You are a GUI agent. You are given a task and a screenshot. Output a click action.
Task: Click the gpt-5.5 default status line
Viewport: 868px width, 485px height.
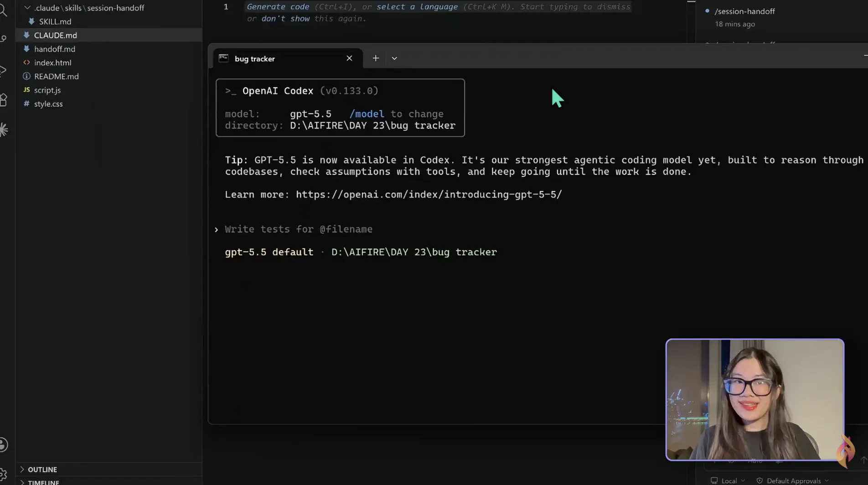coord(269,252)
